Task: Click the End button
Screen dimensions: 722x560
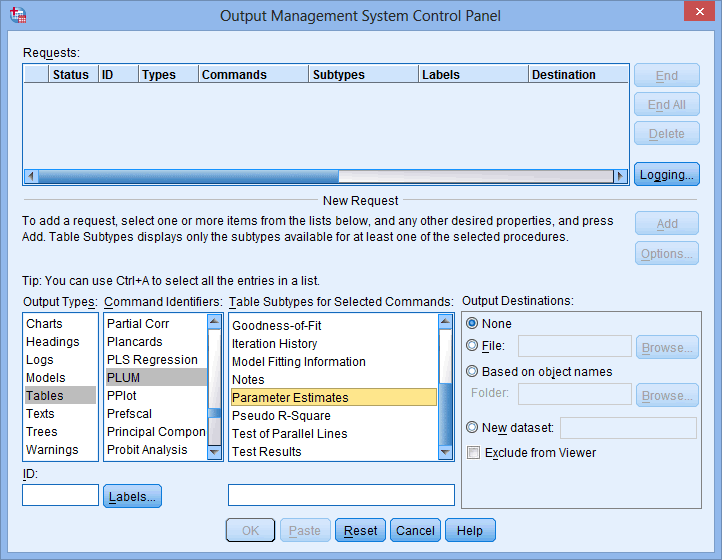Action: click(x=667, y=76)
